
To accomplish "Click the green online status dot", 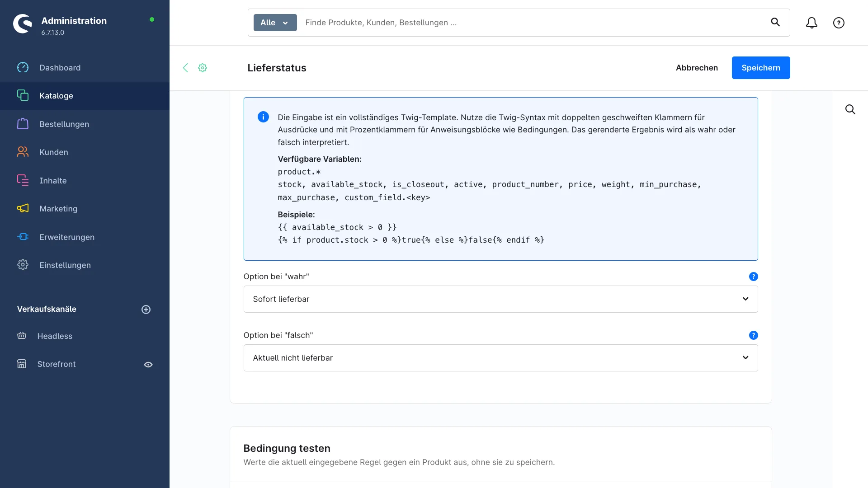I will 152,19.
